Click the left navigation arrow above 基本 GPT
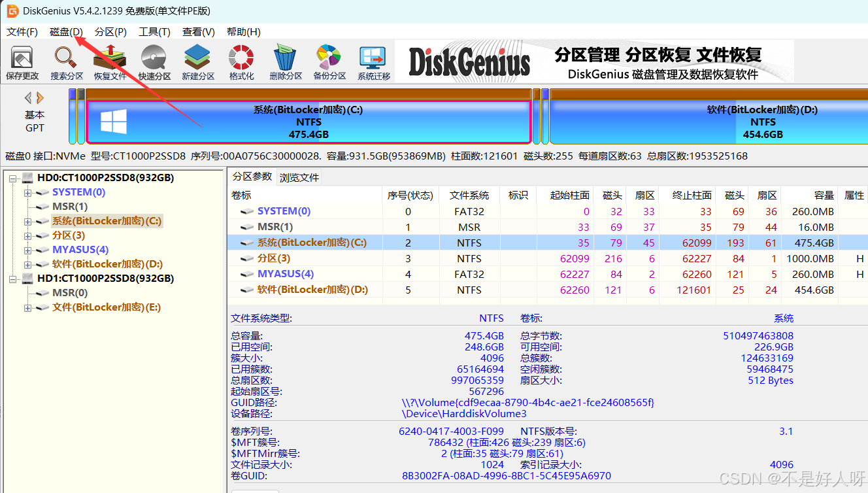 (x=27, y=97)
